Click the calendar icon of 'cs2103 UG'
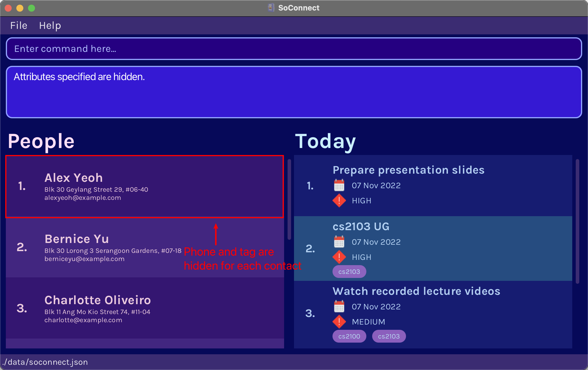Image resolution: width=588 pixels, height=370 pixels. [339, 242]
